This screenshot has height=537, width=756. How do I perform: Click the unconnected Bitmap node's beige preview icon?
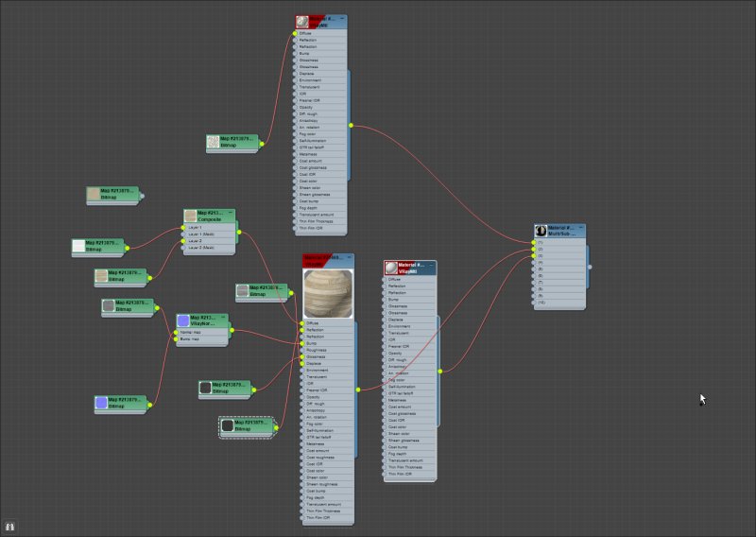click(94, 194)
